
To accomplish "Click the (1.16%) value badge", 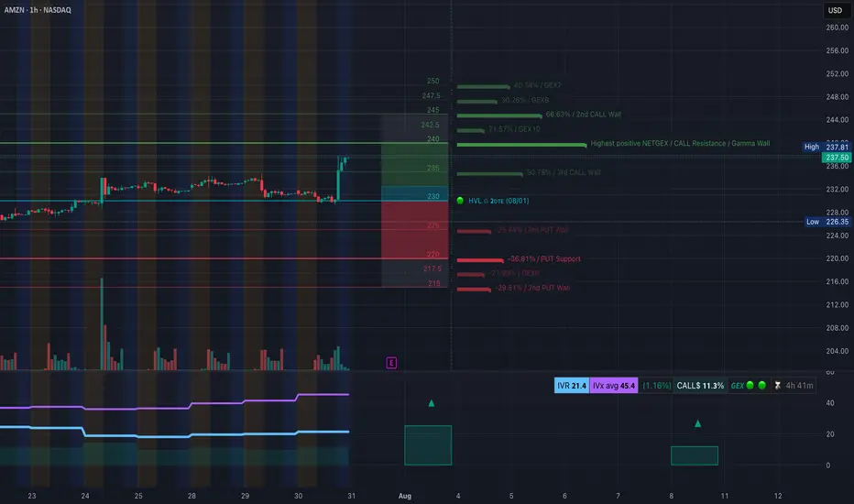I will (656, 386).
